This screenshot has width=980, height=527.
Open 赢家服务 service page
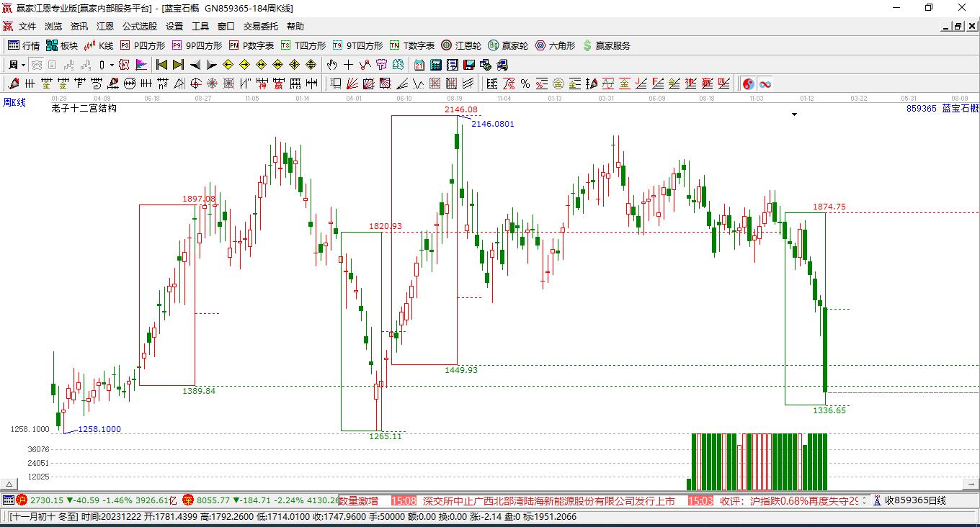coord(606,45)
